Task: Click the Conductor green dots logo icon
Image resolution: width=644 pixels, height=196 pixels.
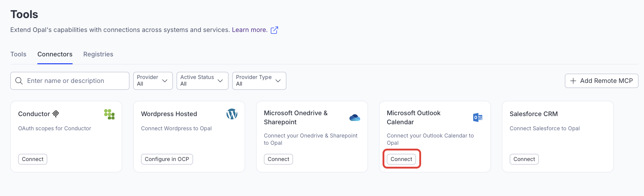Action: tap(109, 114)
